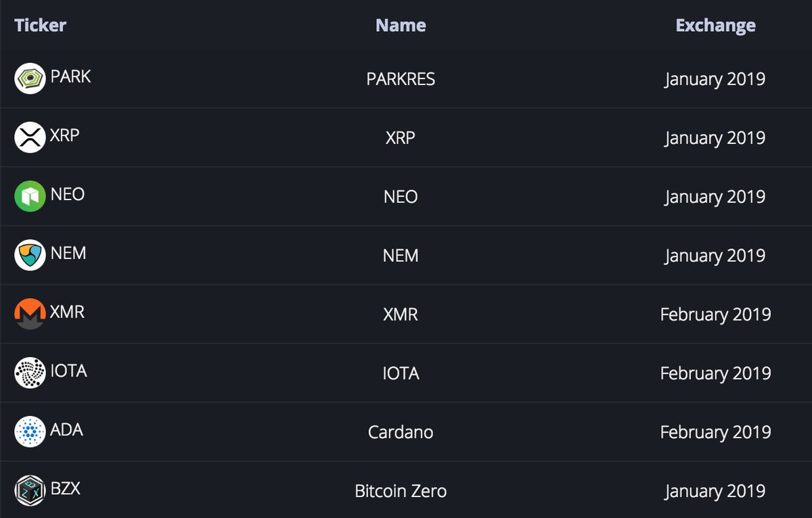The height and width of the screenshot is (518, 812).
Task: Select the BZX January 2019 date cell
Action: coord(715,491)
